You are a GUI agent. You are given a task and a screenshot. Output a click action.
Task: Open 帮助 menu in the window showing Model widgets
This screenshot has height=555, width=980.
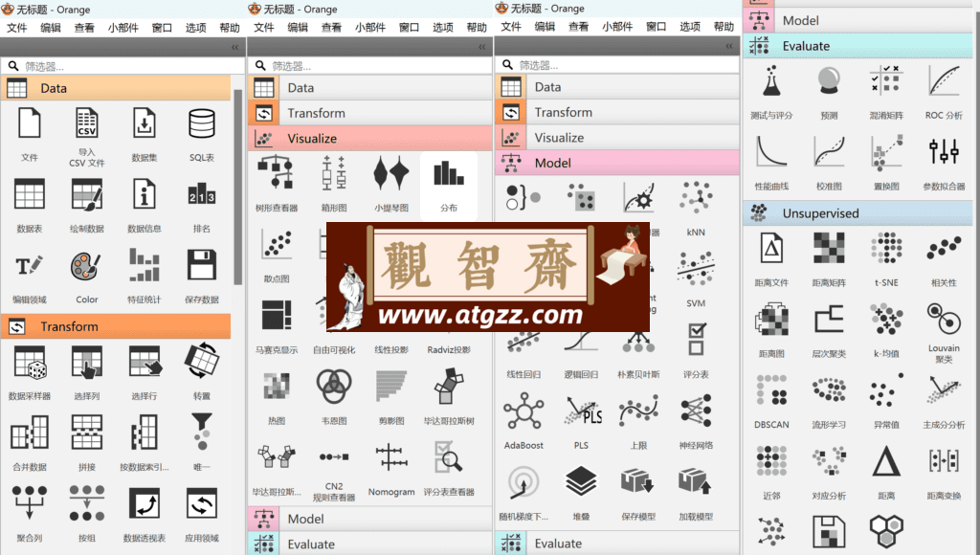click(x=724, y=27)
